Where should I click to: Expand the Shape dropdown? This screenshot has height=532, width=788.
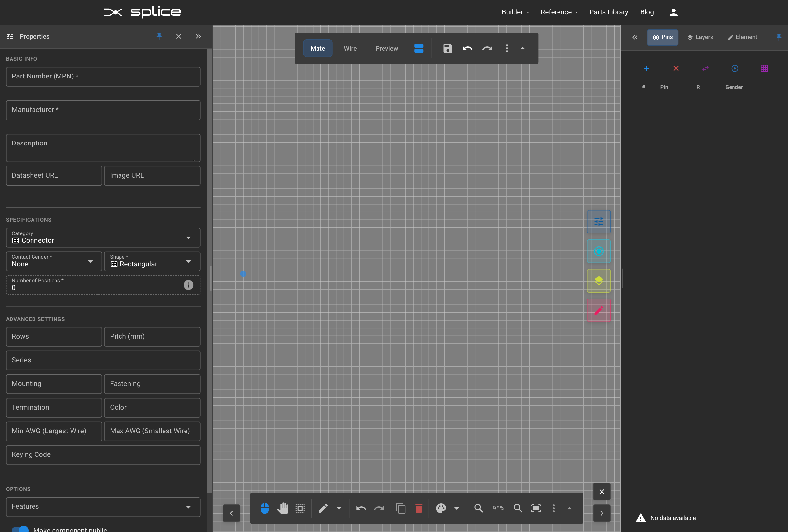pyautogui.click(x=189, y=261)
